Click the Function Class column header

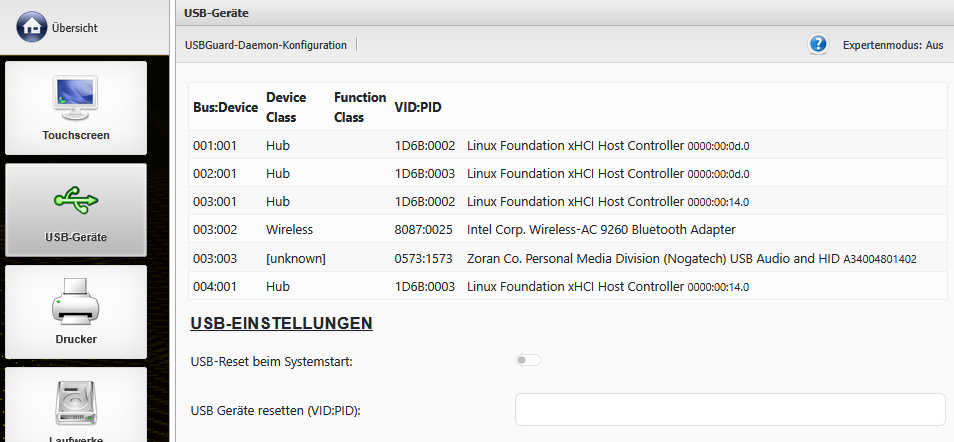pyautogui.click(x=359, y=107)
